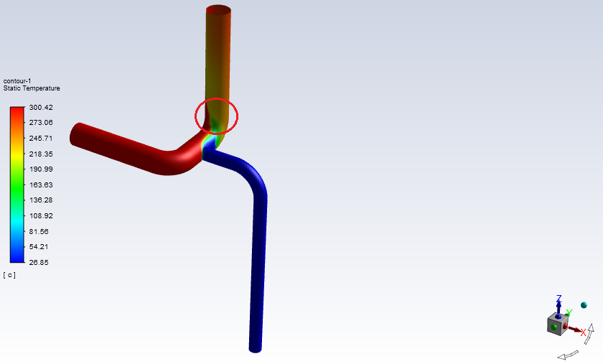Click the leftward rotate arrow below triad
603x364 pixels.
tap(568, 355)
